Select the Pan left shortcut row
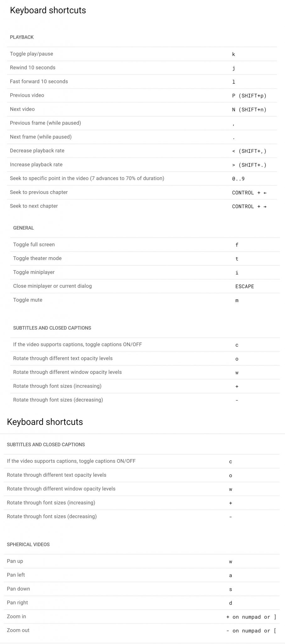Screen dimensions: 285x644 pos(16,575)
